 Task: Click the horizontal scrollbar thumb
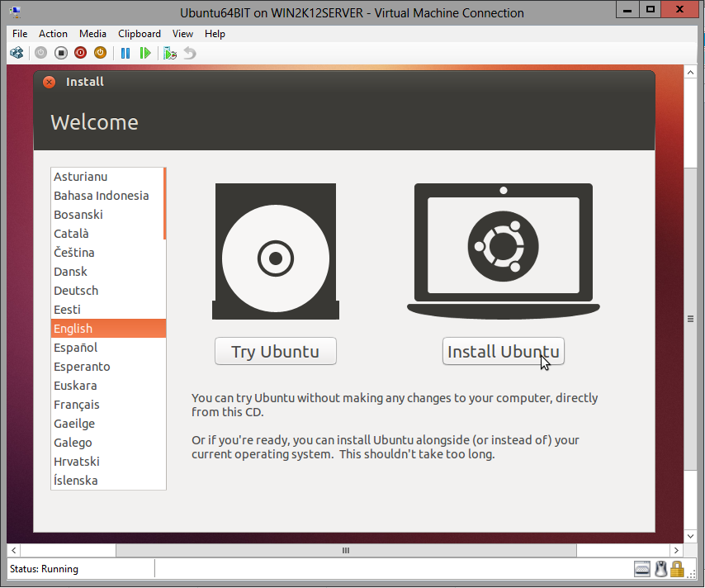pyautogui.click(x=346, y=550)
